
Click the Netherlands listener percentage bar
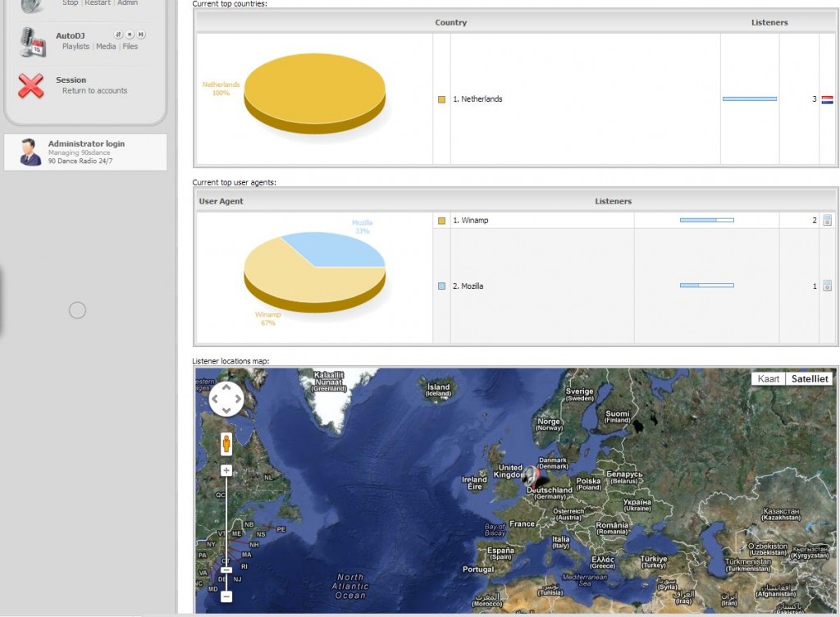tap(750, 99)
